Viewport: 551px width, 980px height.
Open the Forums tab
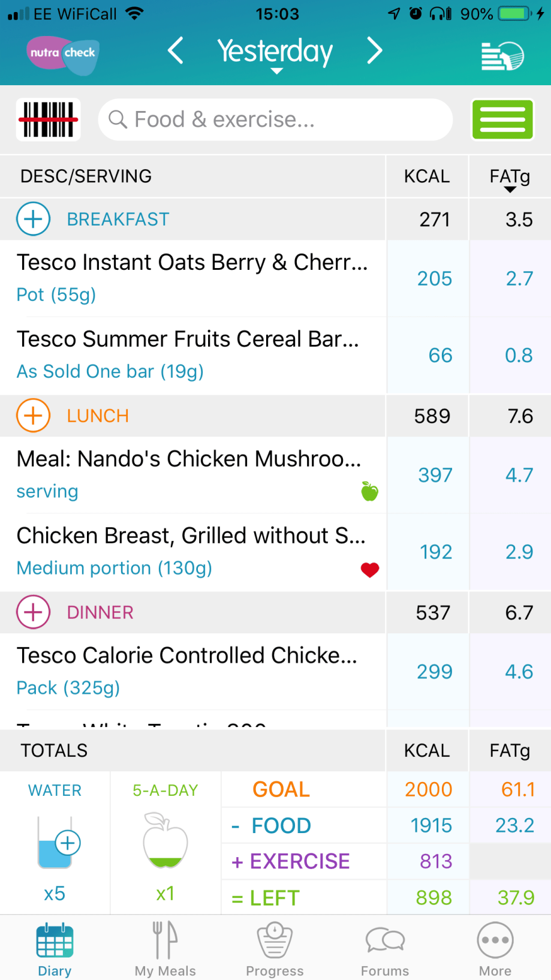point(385,949)
